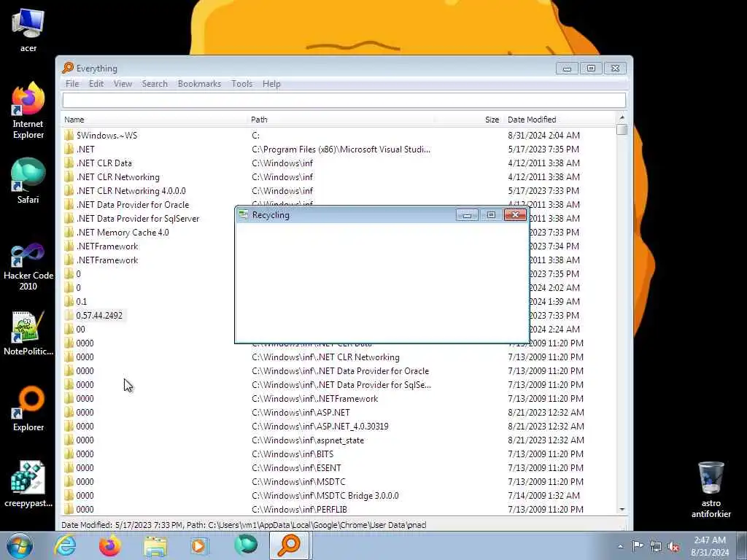
Task: Click the C:\Windows\inf\PERFLIB path cell
Action: [x=299, y=509]
